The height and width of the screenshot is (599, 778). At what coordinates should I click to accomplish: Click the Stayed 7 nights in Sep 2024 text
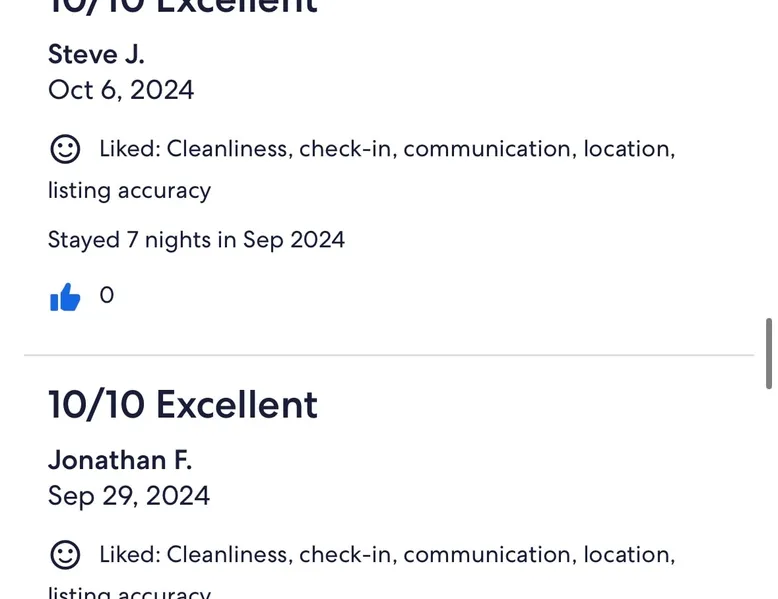pyautogui.click(x=196, y=240)
